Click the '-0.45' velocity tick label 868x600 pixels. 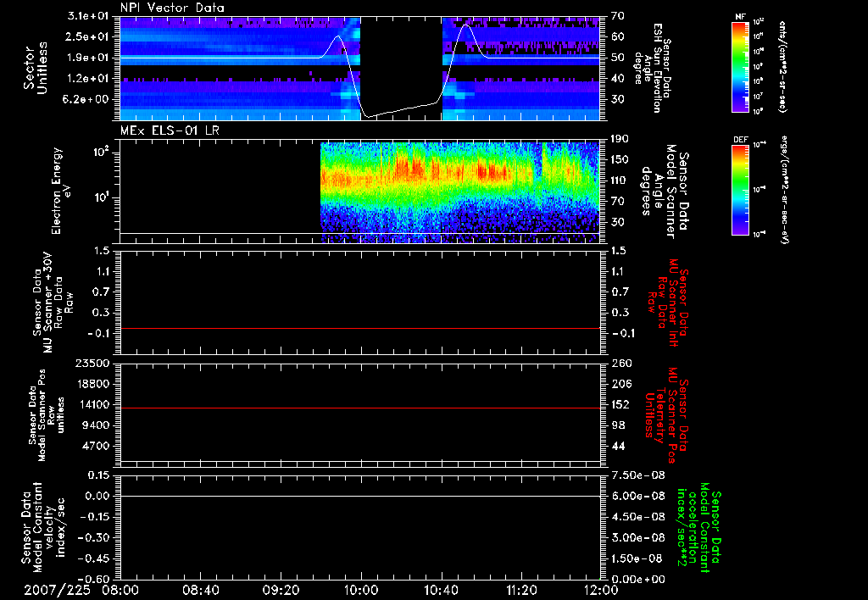click(x=93, y=558)
